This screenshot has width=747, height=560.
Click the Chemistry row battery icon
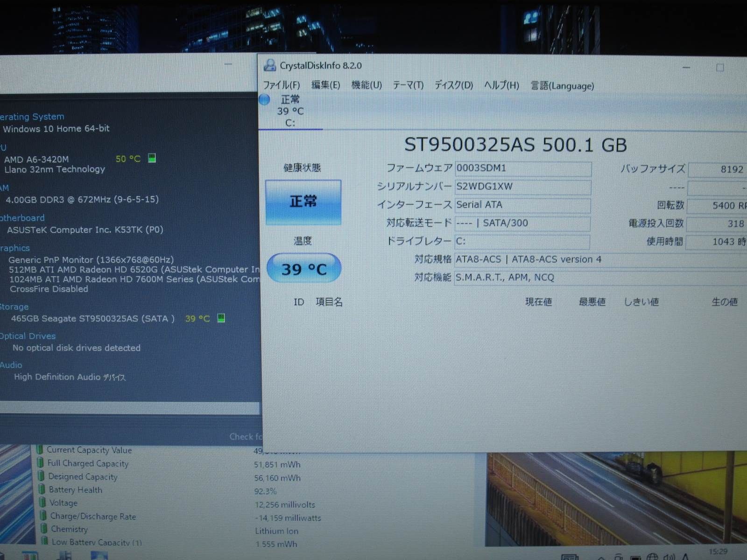point(44,529)
